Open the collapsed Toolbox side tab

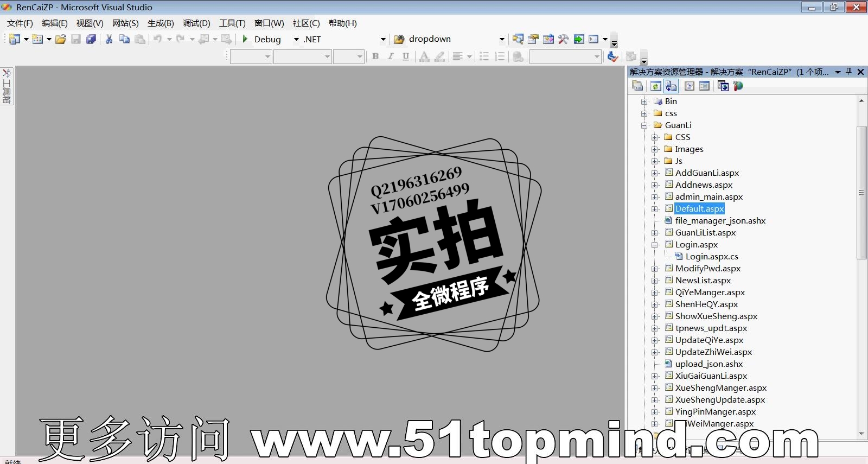7,86
